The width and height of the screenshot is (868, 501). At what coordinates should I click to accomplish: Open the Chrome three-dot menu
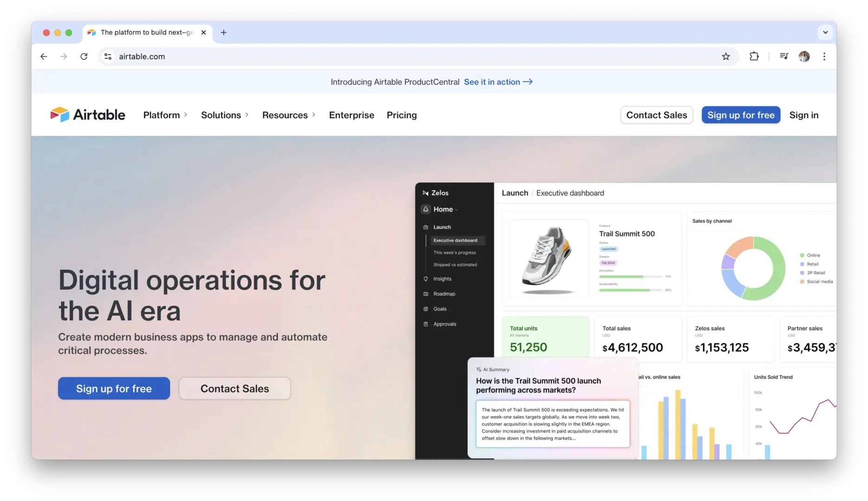tap(824, 57)
